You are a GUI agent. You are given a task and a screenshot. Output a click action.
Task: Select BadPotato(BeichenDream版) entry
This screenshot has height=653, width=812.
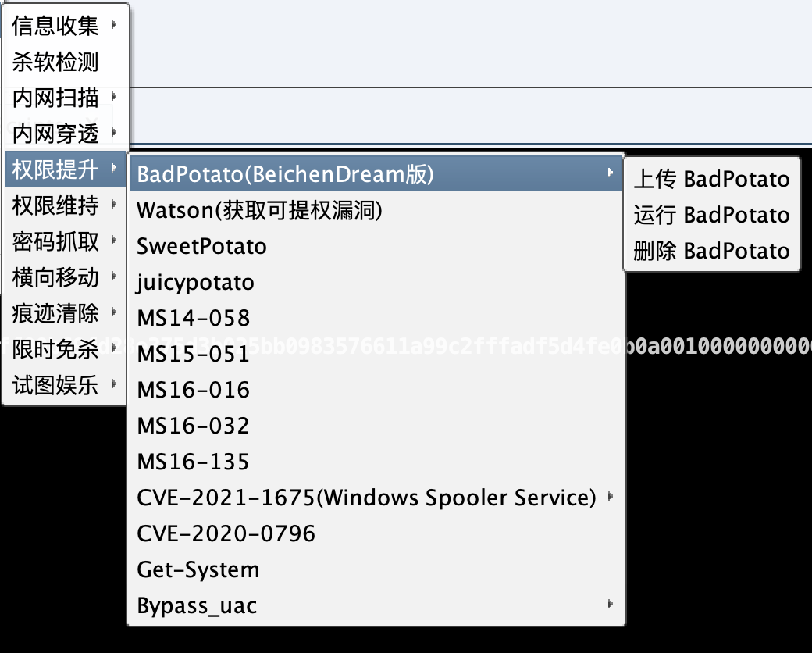[x=376, y=174]
